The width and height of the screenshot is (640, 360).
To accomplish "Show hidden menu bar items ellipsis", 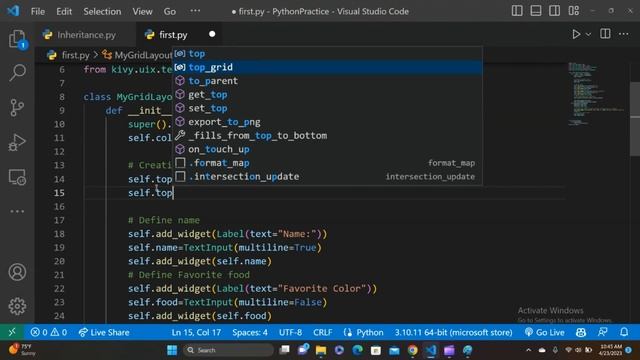I will (x=196, y=11).
